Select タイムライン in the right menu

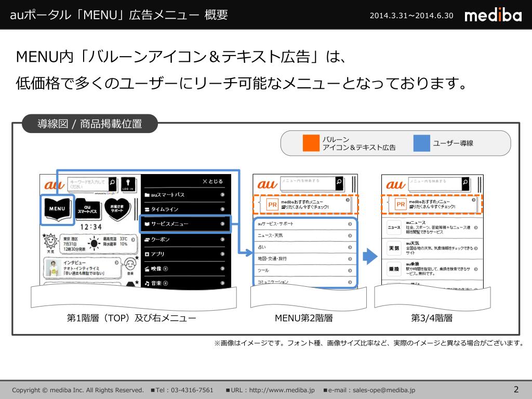tap(184, 209)
